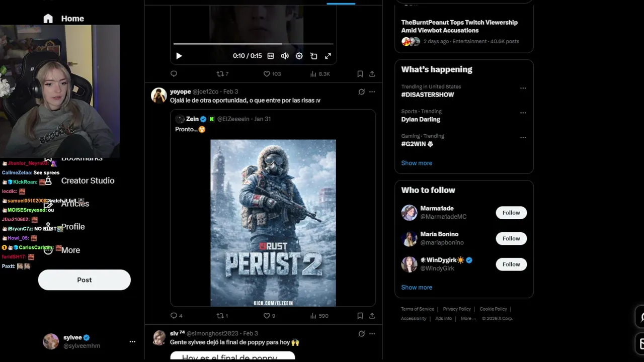Bookmark the video post
644x362 pixels.
[360, 74]
